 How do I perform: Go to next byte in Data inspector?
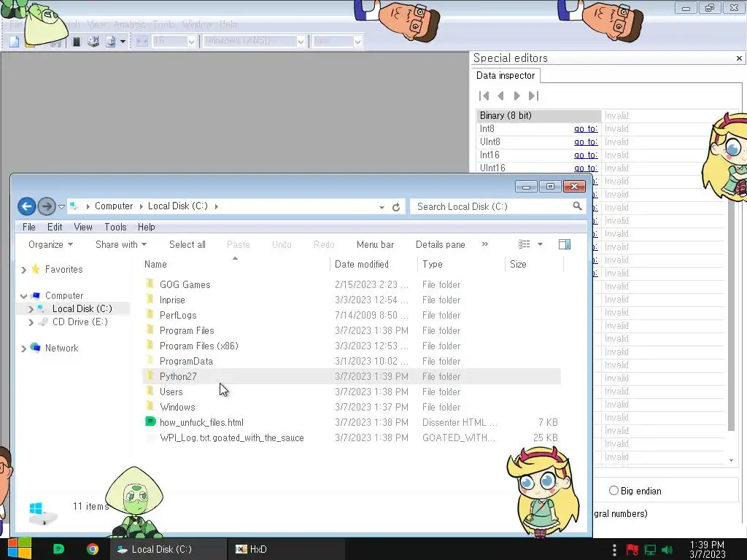(517, 96)
